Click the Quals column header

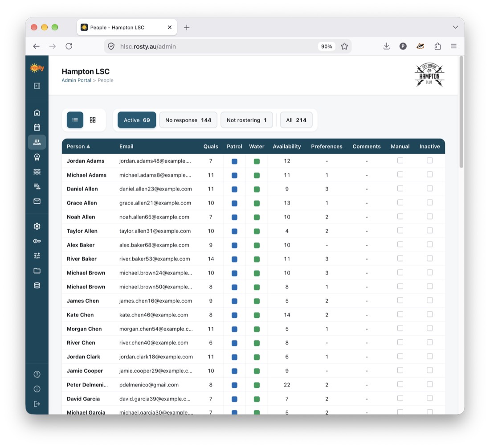tap(211, 146)
